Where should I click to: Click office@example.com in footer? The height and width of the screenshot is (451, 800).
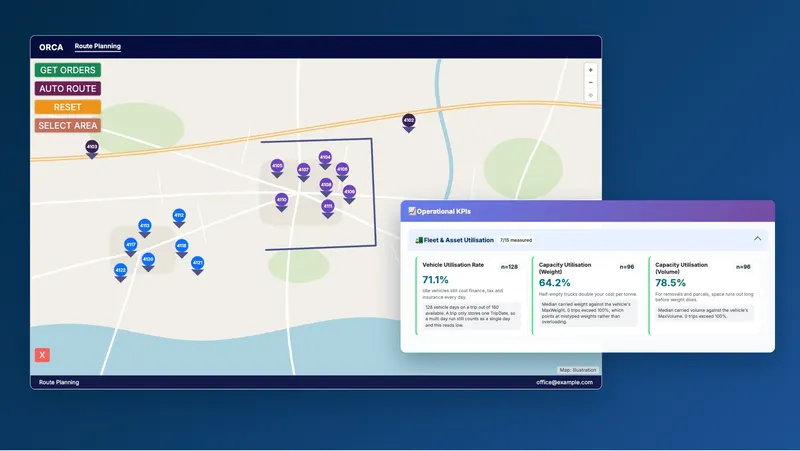564,382
